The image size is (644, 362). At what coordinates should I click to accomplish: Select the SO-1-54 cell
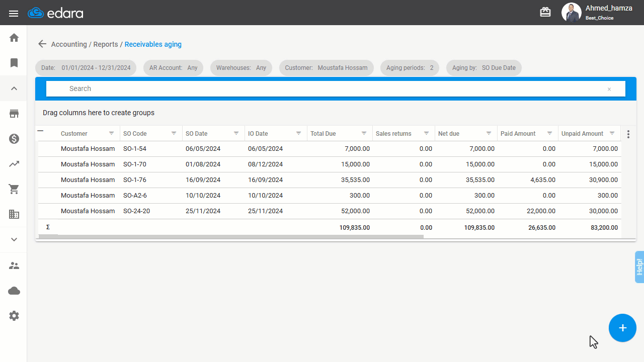[151, 149]
